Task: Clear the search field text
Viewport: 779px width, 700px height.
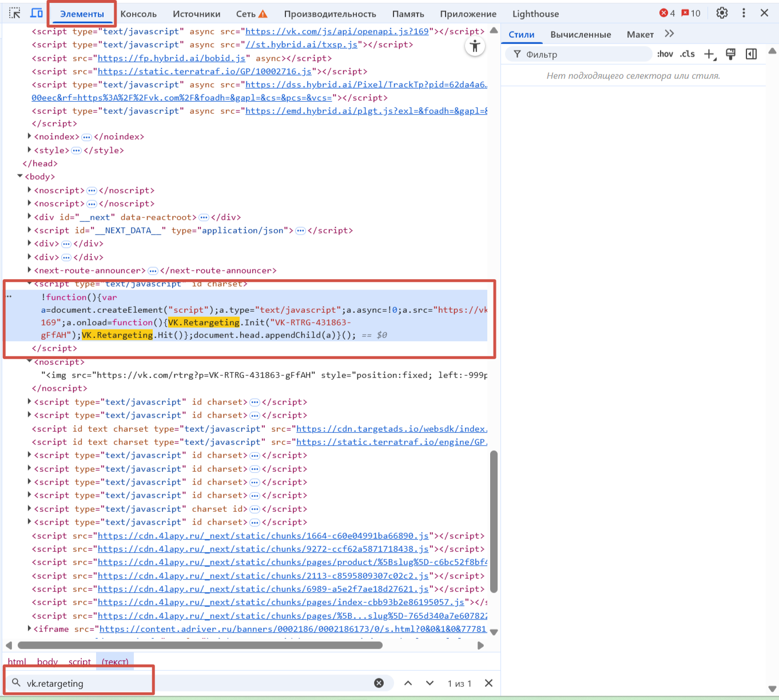Action: click(x=379, y=683)
